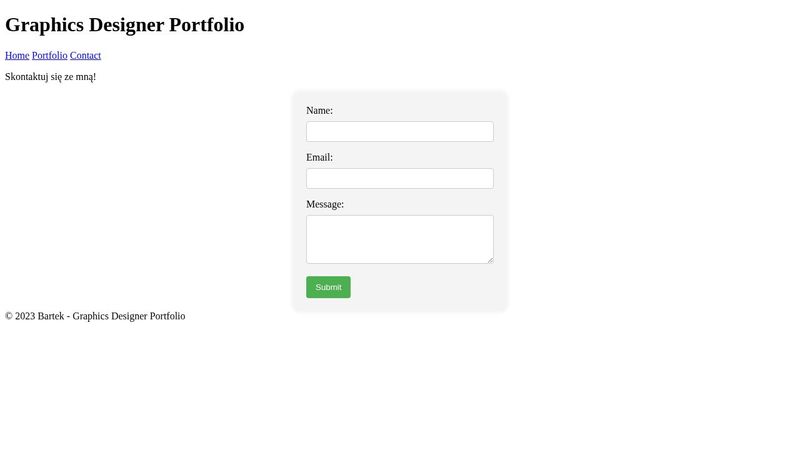800x450 pixels.
Task: Click the "Skontaktuj się ze mną!" text
Action: coord(50,77)
